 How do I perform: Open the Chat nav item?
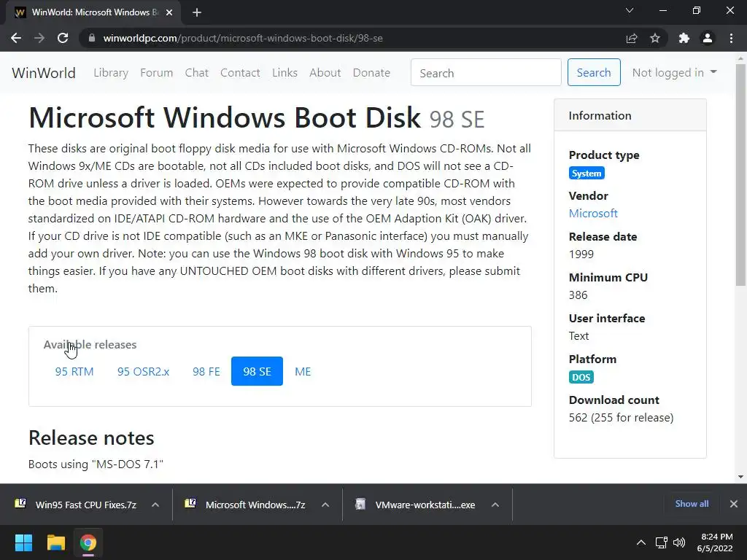tap(197, 73)
